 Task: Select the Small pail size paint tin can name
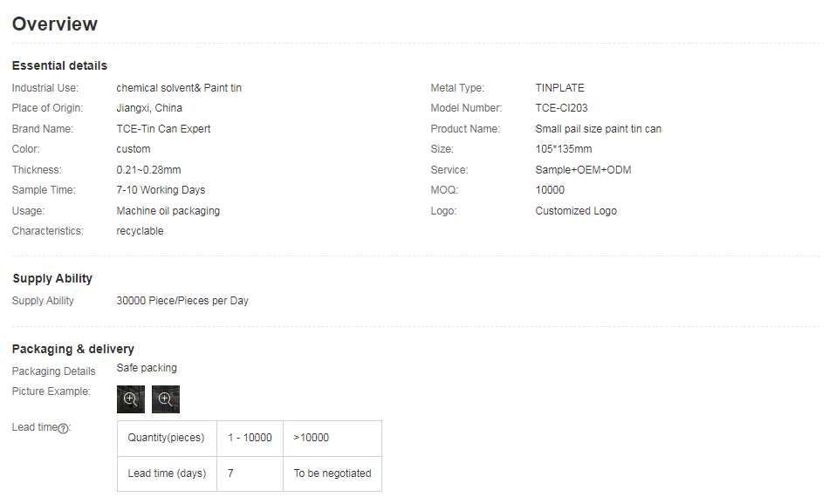(x=598, y=129)
